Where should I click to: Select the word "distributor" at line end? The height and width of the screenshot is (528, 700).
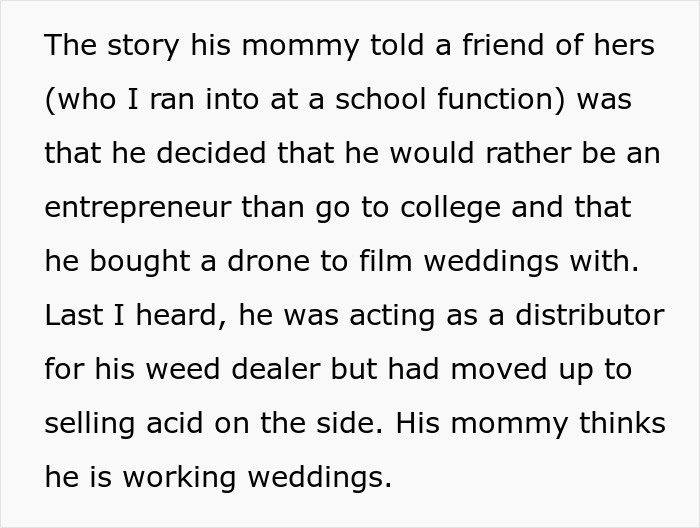590,315
